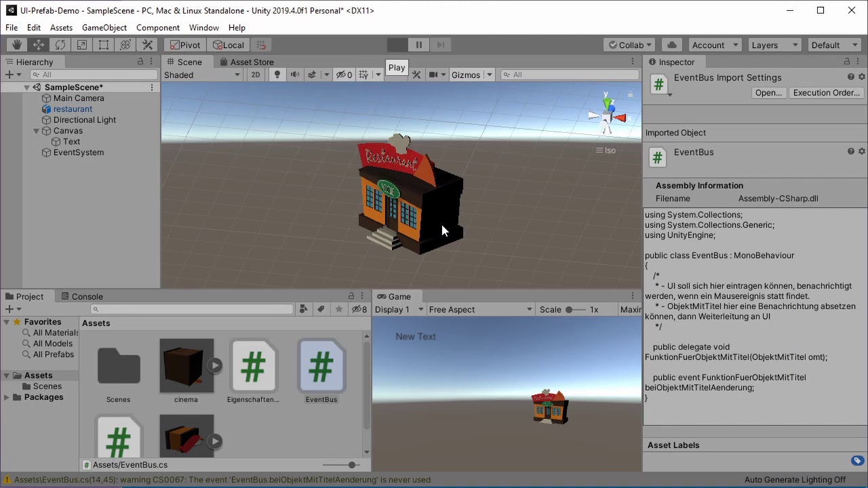Select the cinema prefab asset
Screen dimensions: 868x488
(x=186, y=371)
